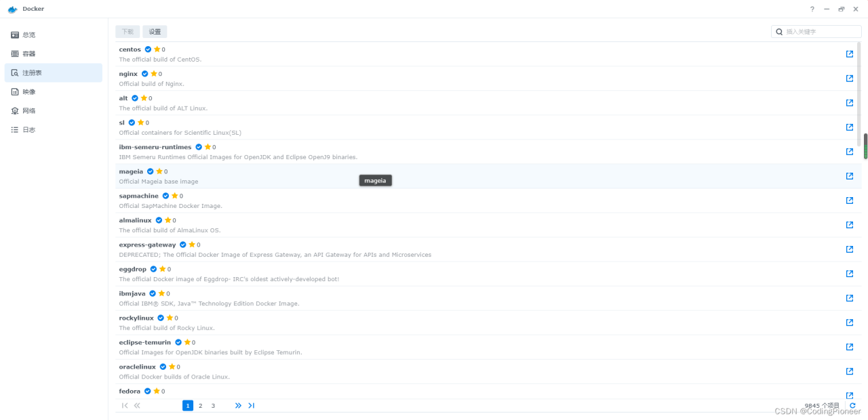
Task: Open external link for ibmjava image
Action: pyautogui.click(x=850, y=298)
